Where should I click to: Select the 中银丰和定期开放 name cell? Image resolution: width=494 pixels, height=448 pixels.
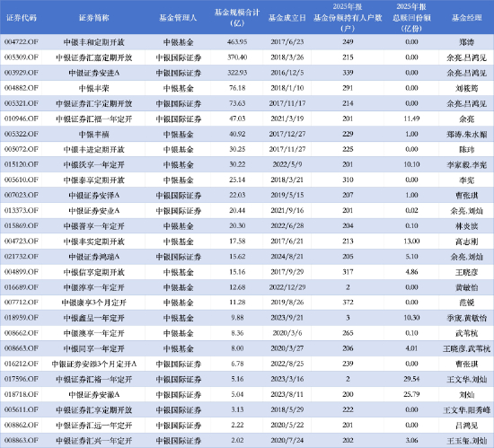point(94,42)
